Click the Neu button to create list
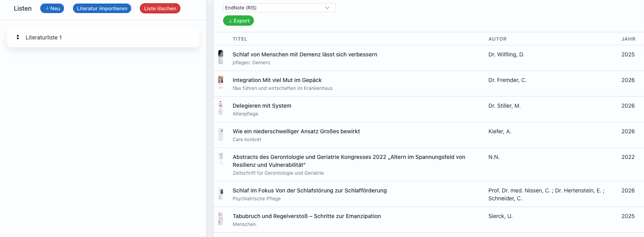644x237 pixels. tap(52, 8)
